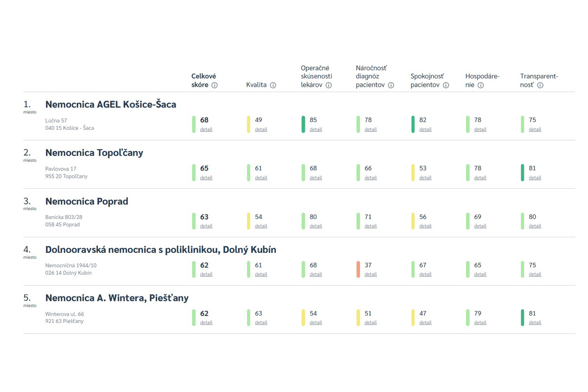
Task: Open detail under Dolný Kubín diagnosis score 37
Action: tap(371, 274)
